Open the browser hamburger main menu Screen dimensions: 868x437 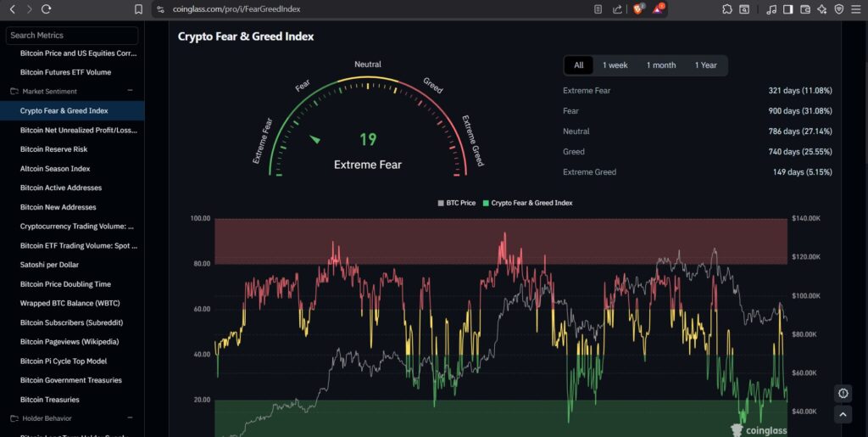856,9
